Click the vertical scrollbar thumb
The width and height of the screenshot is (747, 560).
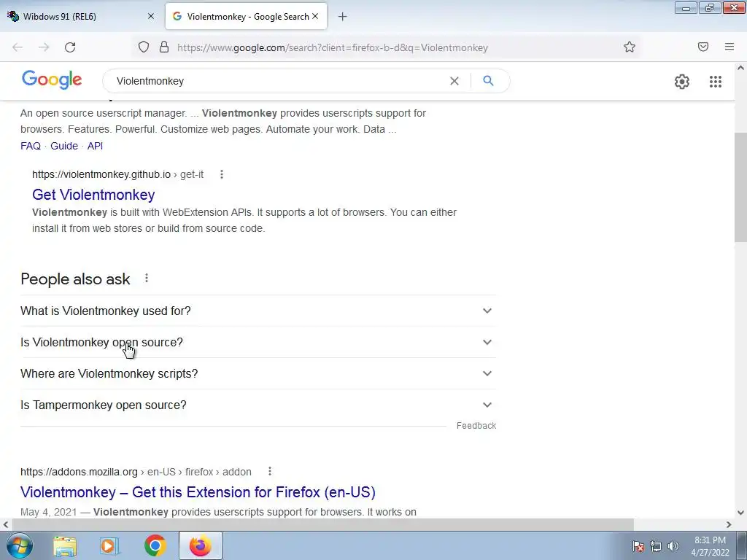click(x=741, y=188)
